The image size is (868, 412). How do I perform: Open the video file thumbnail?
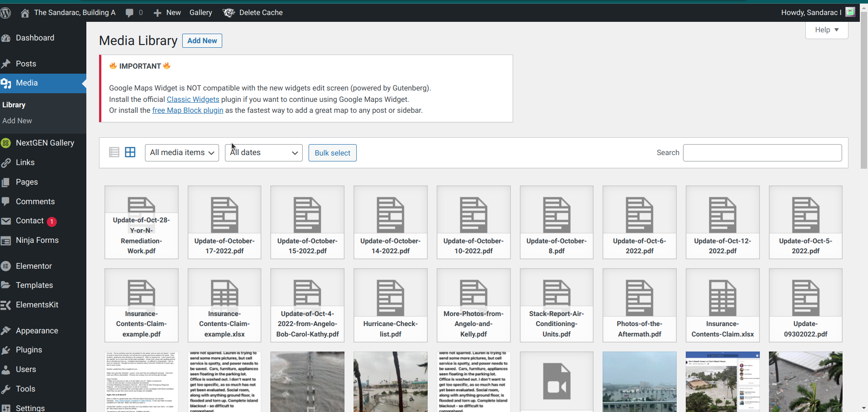tap(556, 382)
